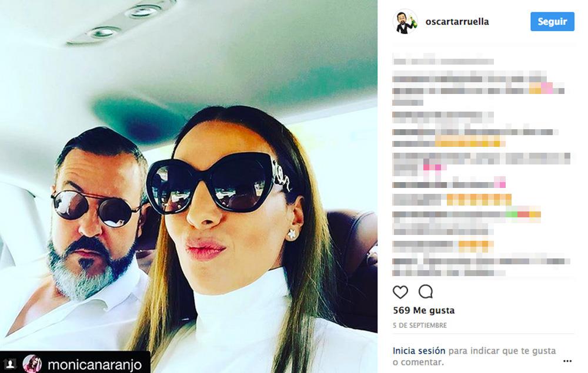Click the small circular monicanaranjo avatar
588x373 pixels.
click(x=32, y=364)
